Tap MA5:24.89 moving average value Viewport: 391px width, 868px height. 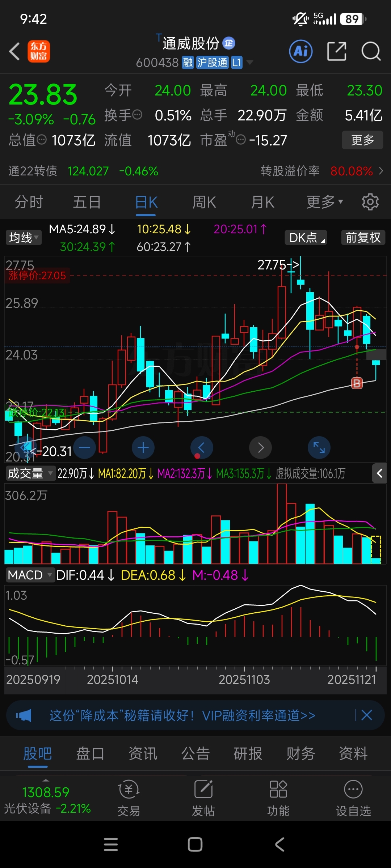pos(82,229)
